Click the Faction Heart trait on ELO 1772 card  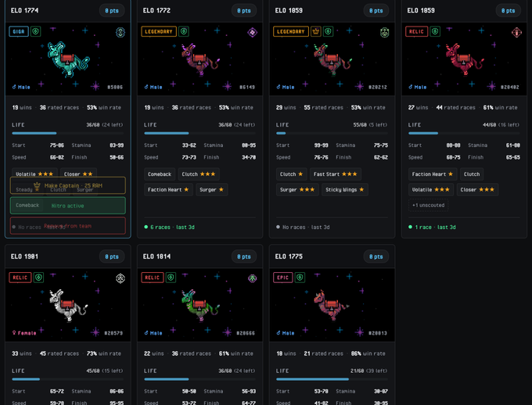tap(168, 190)
